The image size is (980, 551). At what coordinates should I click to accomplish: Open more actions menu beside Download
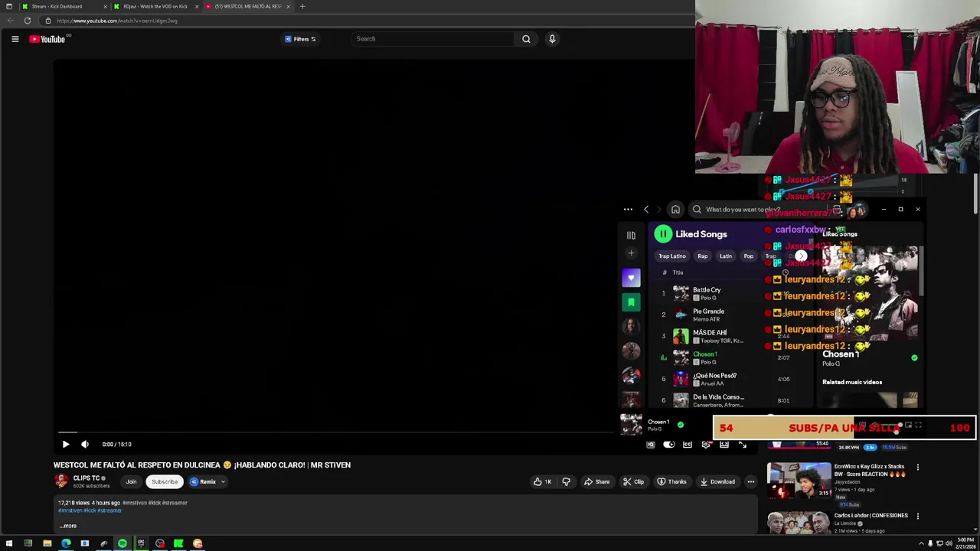pyautogui.click(x=751, y=481)
